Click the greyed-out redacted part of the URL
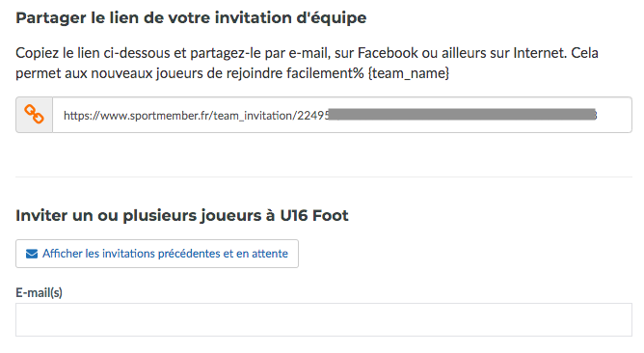644x353 pixels. pyautogui.click(x=462, y=115)
